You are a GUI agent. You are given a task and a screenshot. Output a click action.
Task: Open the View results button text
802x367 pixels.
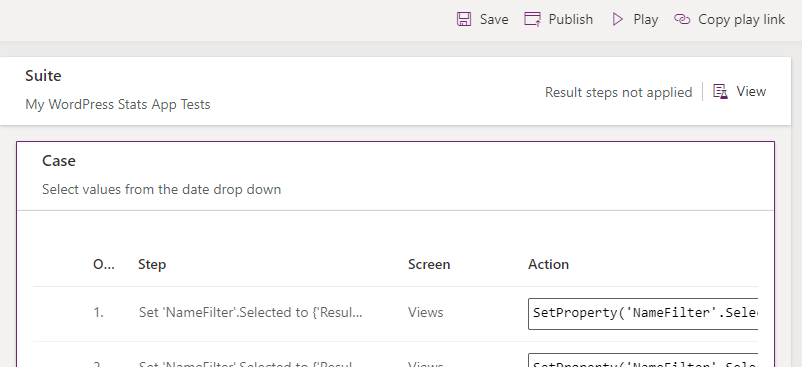pyautogui.click(x=751, y=91)
